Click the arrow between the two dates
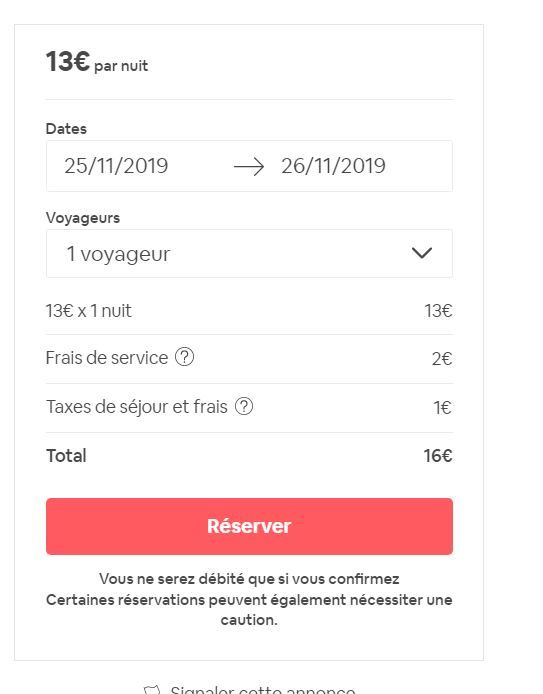Image resolution: width=543 pixels, height=694 pixels. (249, 166)
